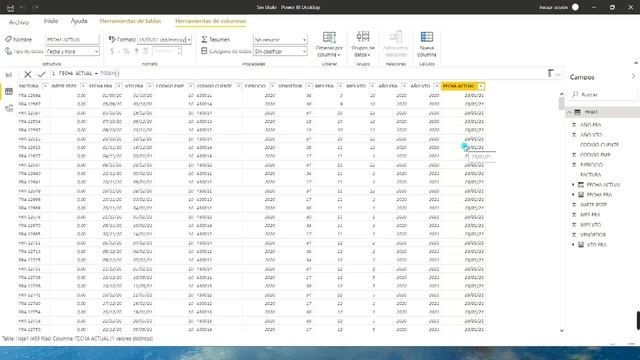Screen dimensions: 640x360
Task: Select the CODIGO CLIENTE field in Campos
Action: [x=599, y=145]
